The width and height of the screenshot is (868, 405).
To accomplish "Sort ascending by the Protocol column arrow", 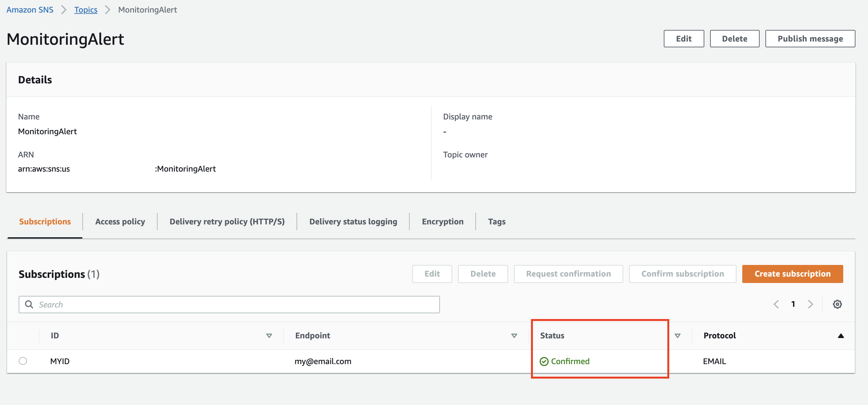I will pyautogui.click(x=840, y=335).
